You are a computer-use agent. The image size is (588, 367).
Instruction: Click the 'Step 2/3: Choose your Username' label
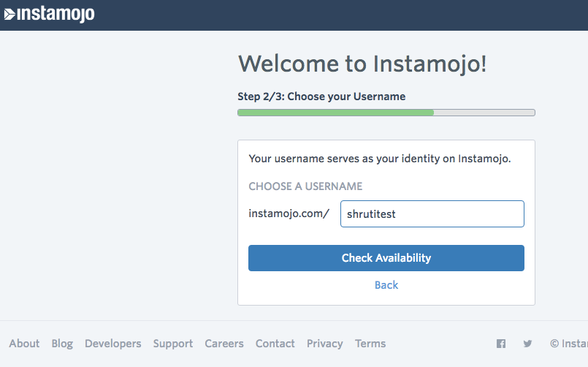[x=321, y=97]
